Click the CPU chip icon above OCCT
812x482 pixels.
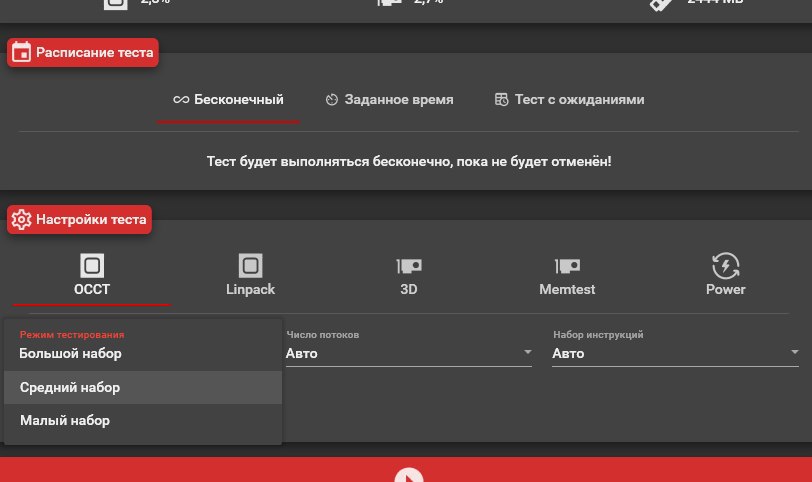[x=92, y=266]
